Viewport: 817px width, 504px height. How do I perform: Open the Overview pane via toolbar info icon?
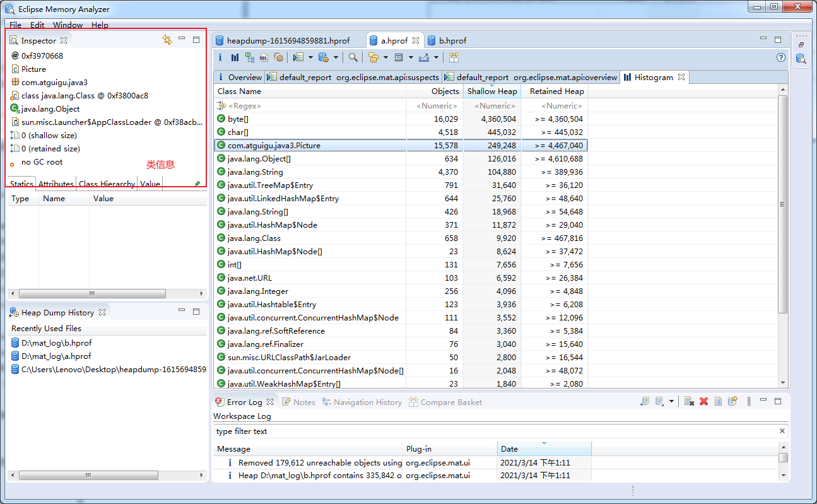[220, 57]
